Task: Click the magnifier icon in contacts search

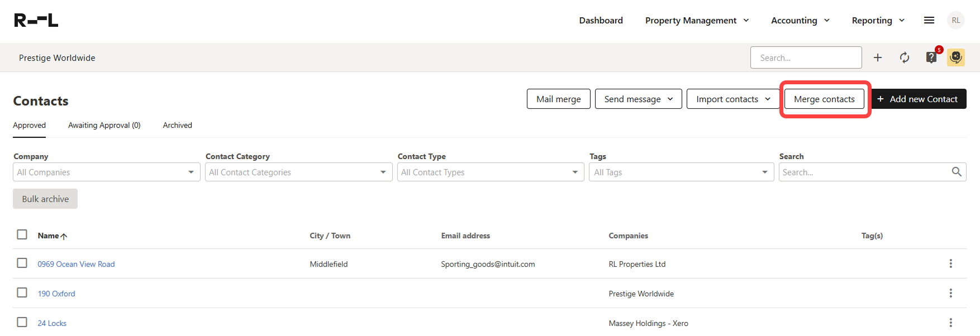Action: click(957, 172)
